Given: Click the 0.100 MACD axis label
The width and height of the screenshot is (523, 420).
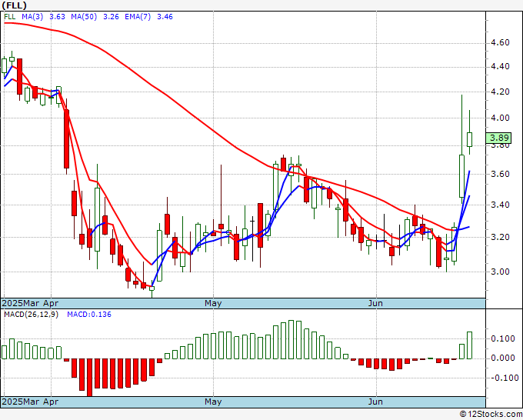Looking at the screenshot, I should 503,338.
